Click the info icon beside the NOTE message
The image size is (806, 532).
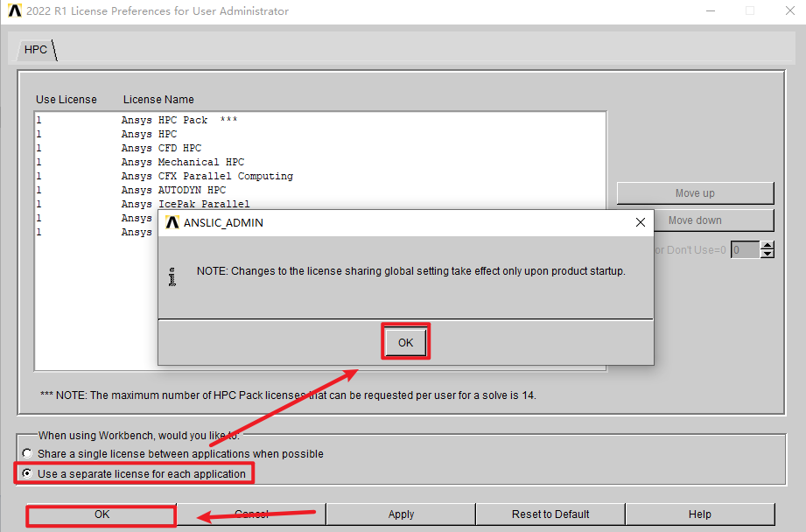[172, 276]
